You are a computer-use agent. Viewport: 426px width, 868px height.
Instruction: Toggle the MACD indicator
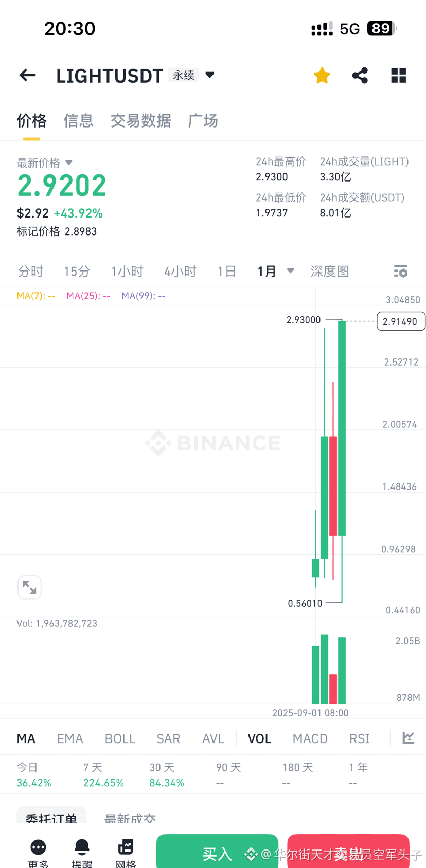point(310,738)
